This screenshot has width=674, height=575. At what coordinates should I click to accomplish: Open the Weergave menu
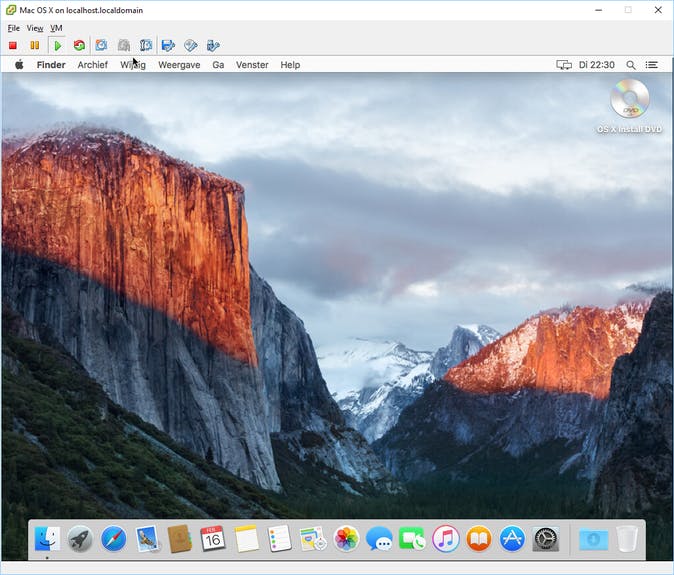point(179,65)
